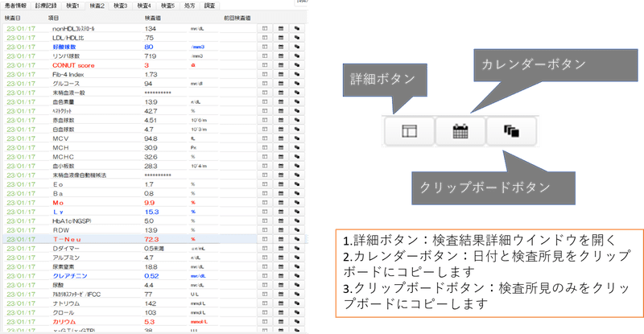Image resolution: width=644 pixels, height=334 pixels.
Task: Copy MCH finding with clipboard icon
Action: (297, 147)
